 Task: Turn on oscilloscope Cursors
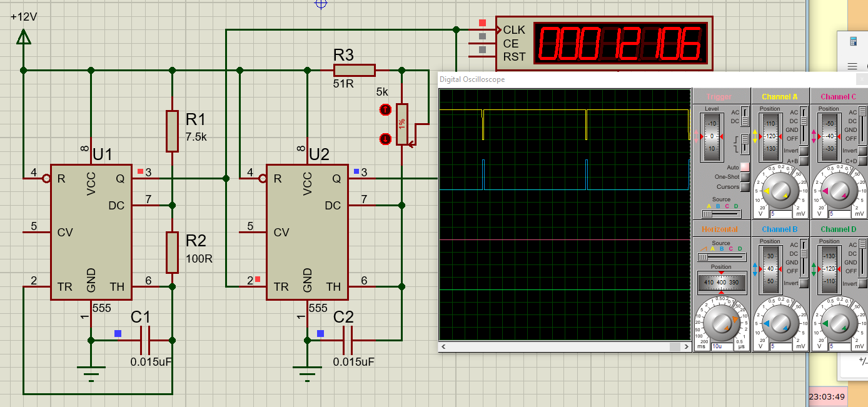[745, 187]
